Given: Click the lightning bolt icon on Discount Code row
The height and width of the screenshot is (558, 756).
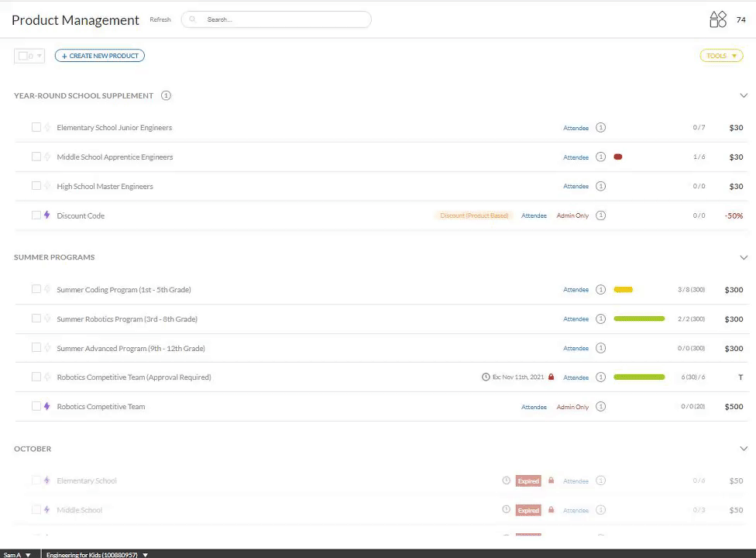Looking at the screenshot, I should point(46,215).
